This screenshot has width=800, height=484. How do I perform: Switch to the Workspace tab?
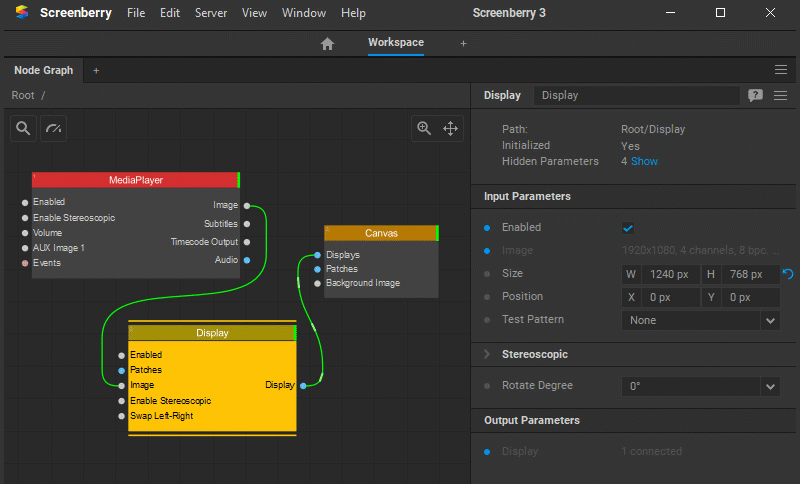click(x=396, y=43)
